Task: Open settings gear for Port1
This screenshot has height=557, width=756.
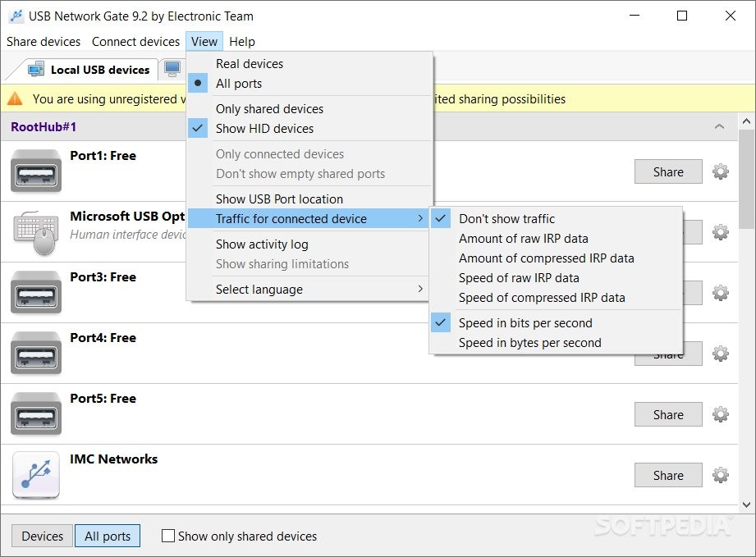Action: pos(721,171)
